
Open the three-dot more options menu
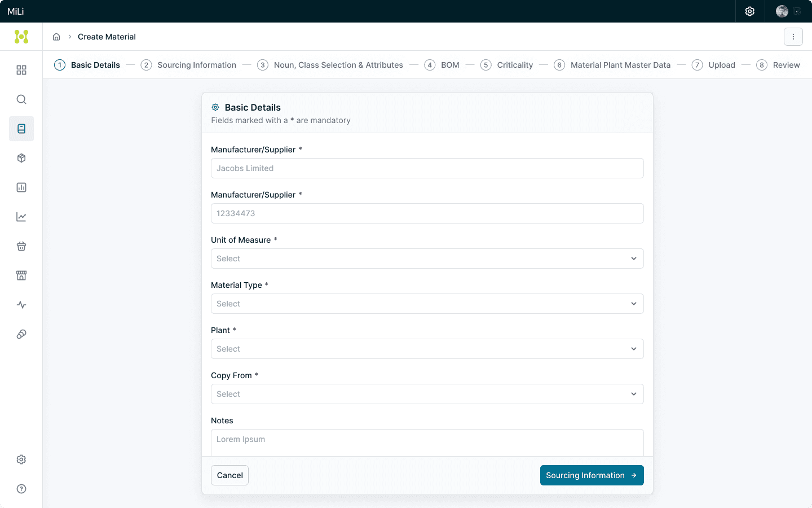coord(793,37)
